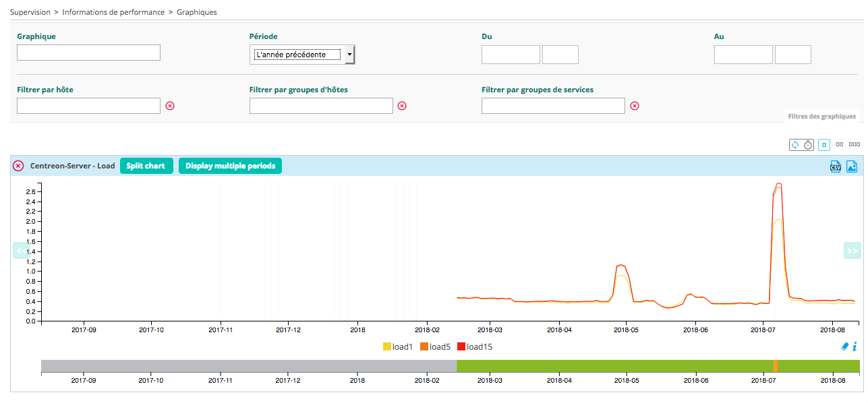Clear the host groups filter field
Image resolution: width=868 pixels, height=403 pixels.
point(402,106)
